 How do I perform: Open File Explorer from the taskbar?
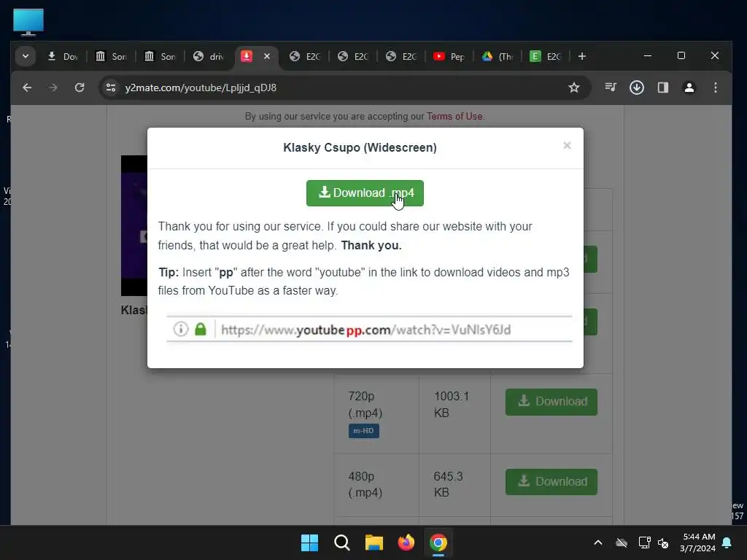(x=374, y=542)
